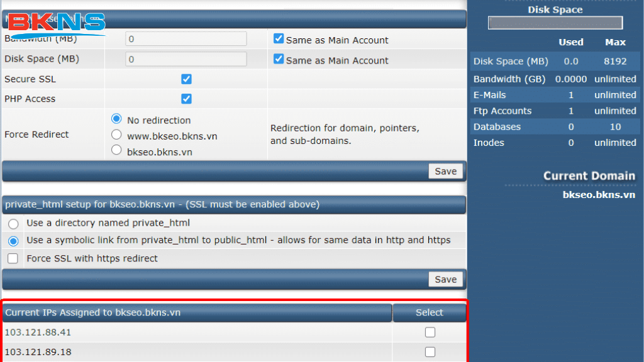The height and width of the screenshot is (362, 644).
Task: Save the private_html setup section
Action: click(x=446, y=280)
